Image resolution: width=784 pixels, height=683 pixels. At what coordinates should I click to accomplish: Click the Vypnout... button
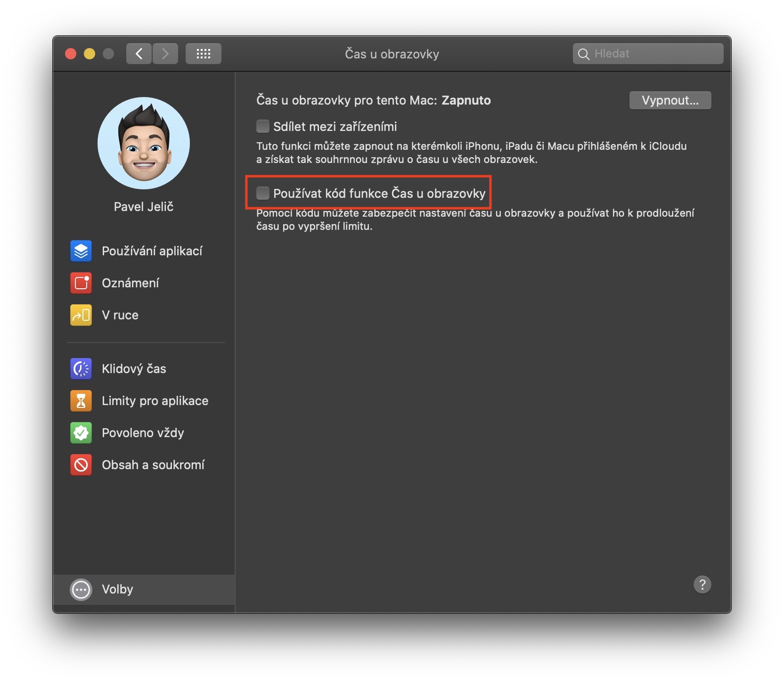pyautogui.click(x=670, y=100)
